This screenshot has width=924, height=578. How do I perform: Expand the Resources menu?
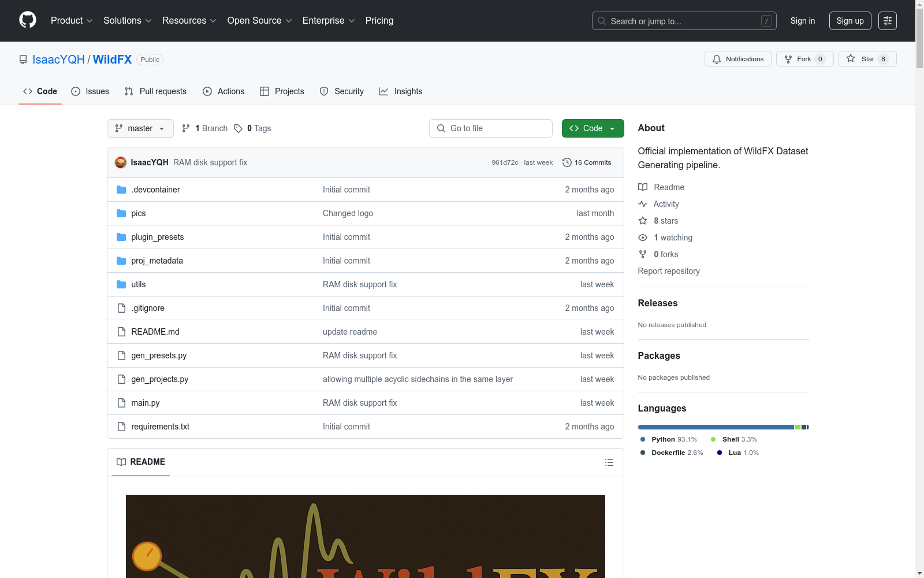point(189,21)
